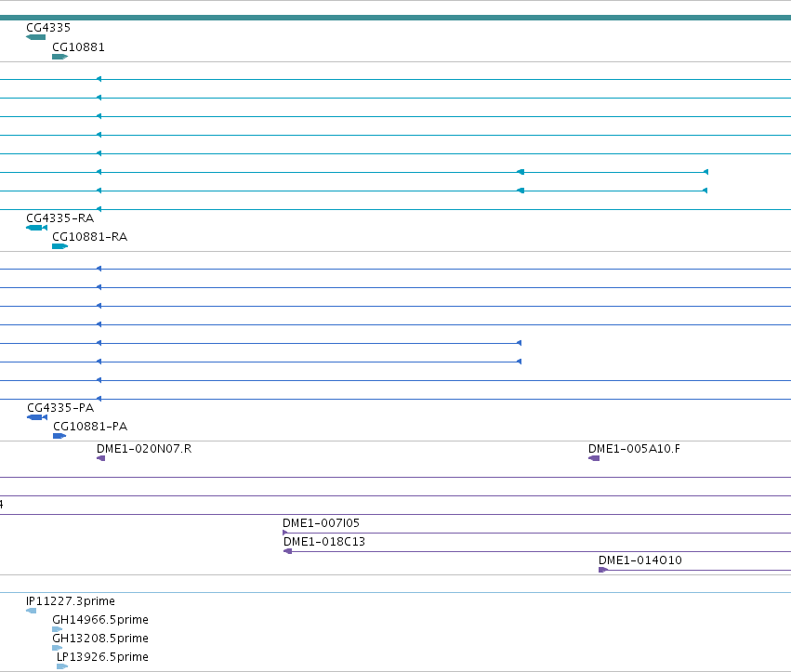The height and width of the screenshot is (672, 791).
Task: Click the CG10881-RA label text
Action: 90,237
